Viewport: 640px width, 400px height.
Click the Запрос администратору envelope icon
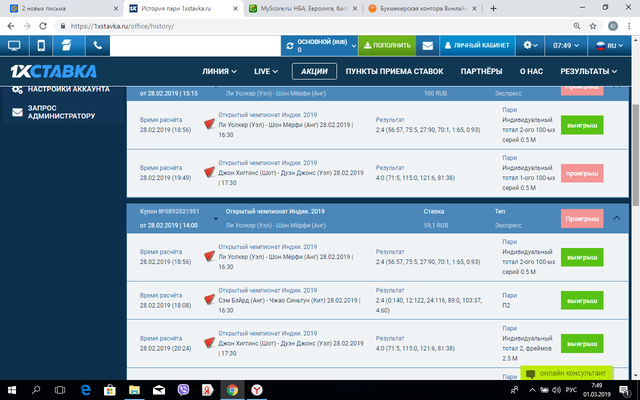coord(17,111)
